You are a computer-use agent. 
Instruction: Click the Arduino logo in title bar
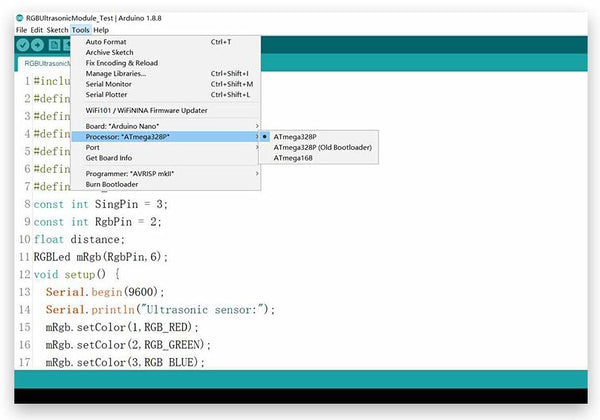20,18
